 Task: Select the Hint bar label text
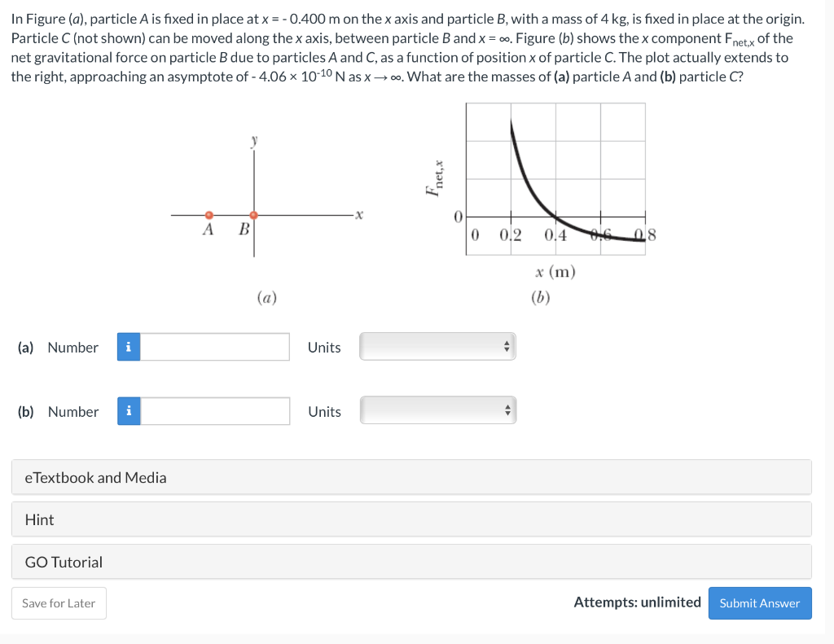pyautogui.click(x=38, y=519)
